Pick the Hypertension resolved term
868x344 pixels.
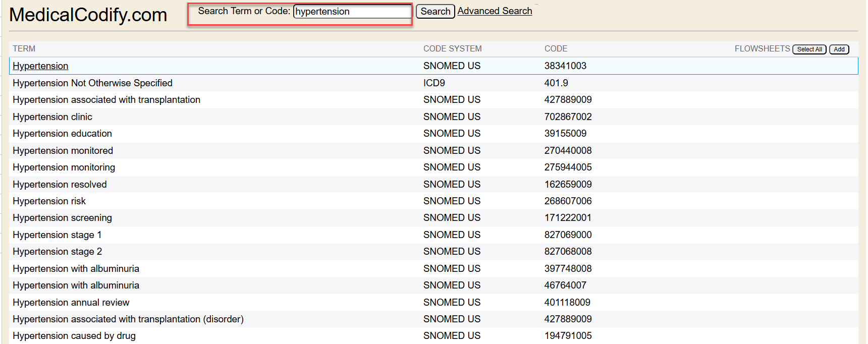tap(60, 185)
